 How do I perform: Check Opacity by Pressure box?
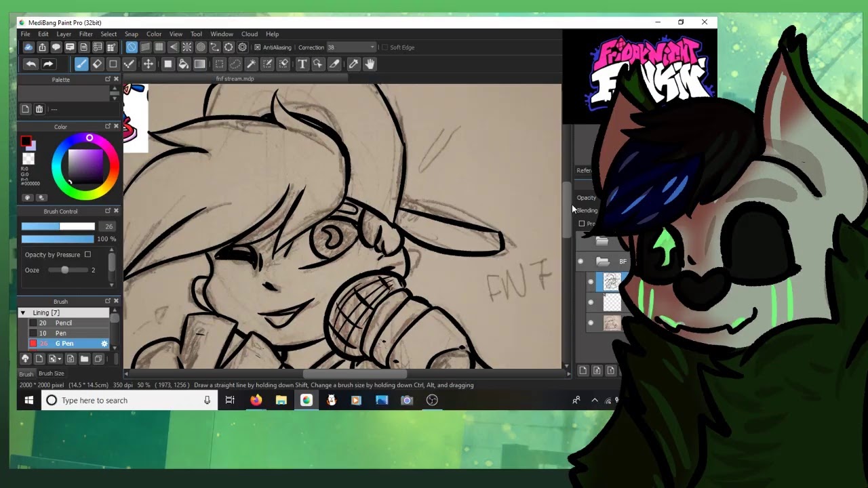(87, 255)
